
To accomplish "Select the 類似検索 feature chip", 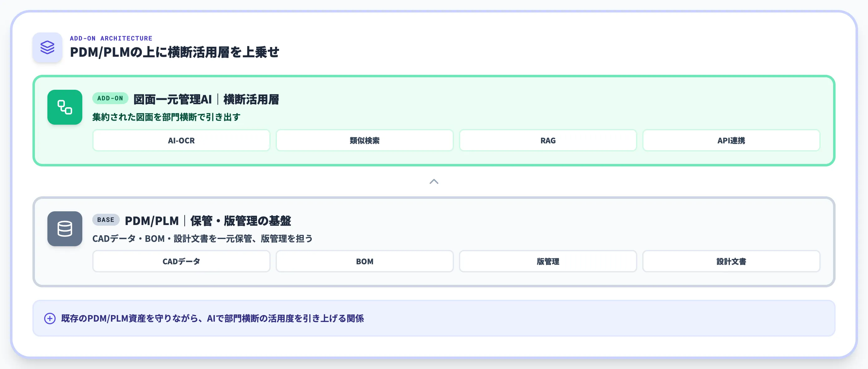I will coord(364,140).
